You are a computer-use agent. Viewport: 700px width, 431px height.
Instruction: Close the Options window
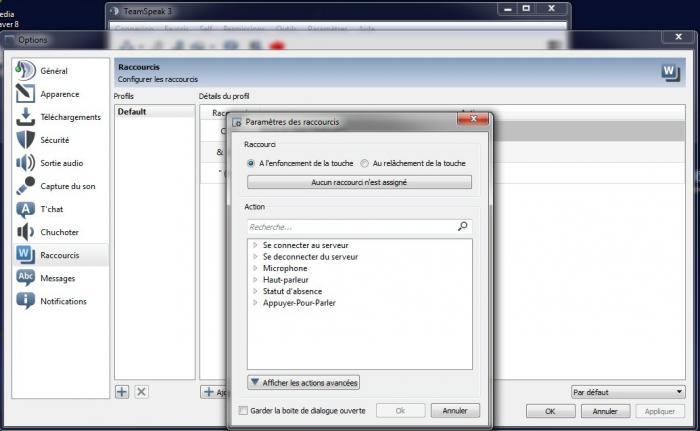(x=679, y=37)
